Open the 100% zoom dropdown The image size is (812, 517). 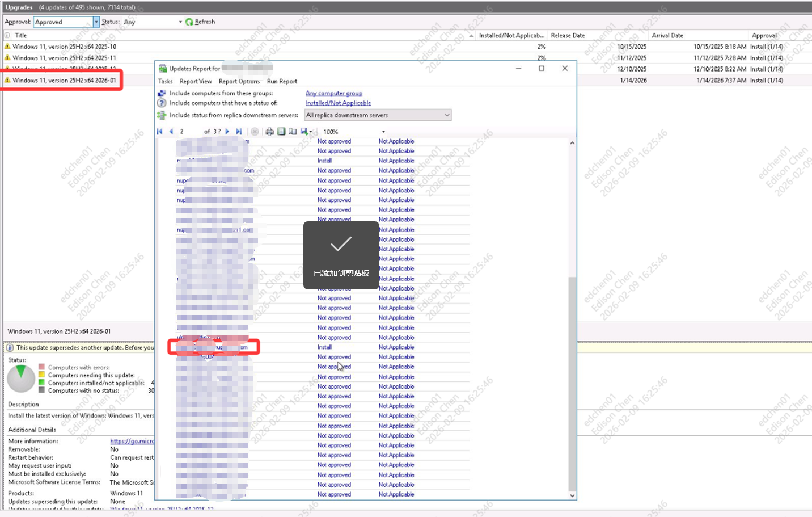tap(383, 132)
